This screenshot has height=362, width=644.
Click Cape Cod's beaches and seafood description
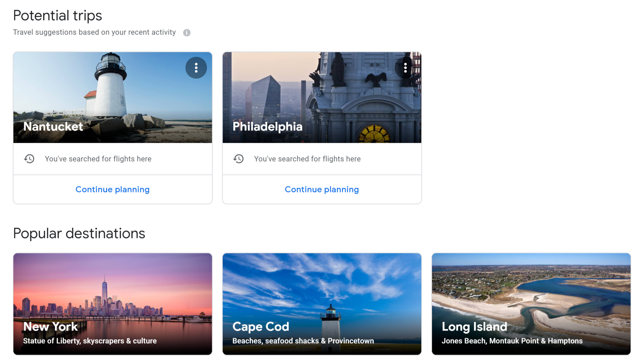tap(303, 341)
